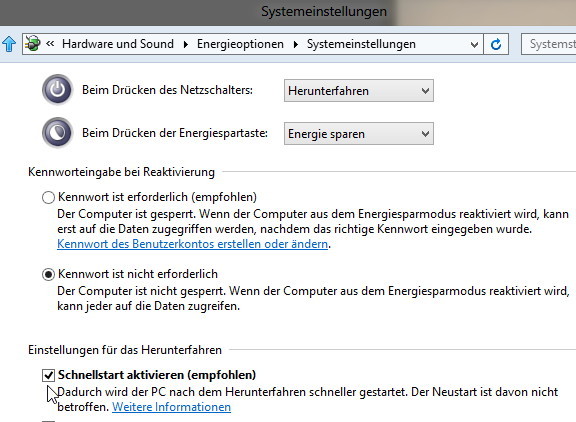Open the 'Weitere Informationen' link

point(172,407)
